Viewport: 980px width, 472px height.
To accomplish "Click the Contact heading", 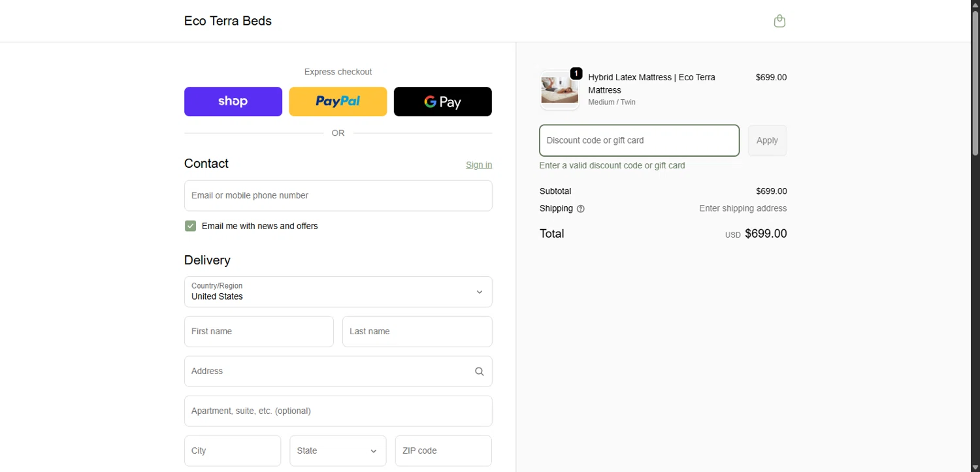I will coord(206,163).
